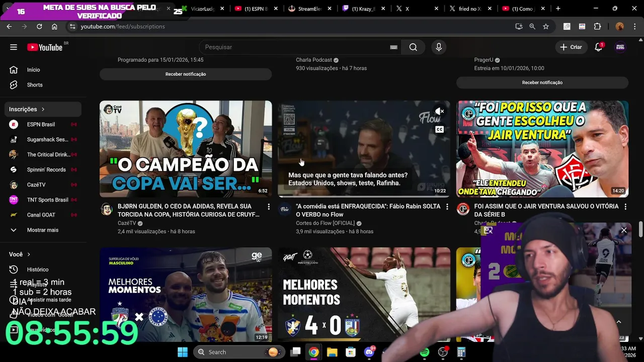The width and height of the screenshot is (644, 362).
Task: Open the account avatar menu on YouTube
Action: (620, 47)
